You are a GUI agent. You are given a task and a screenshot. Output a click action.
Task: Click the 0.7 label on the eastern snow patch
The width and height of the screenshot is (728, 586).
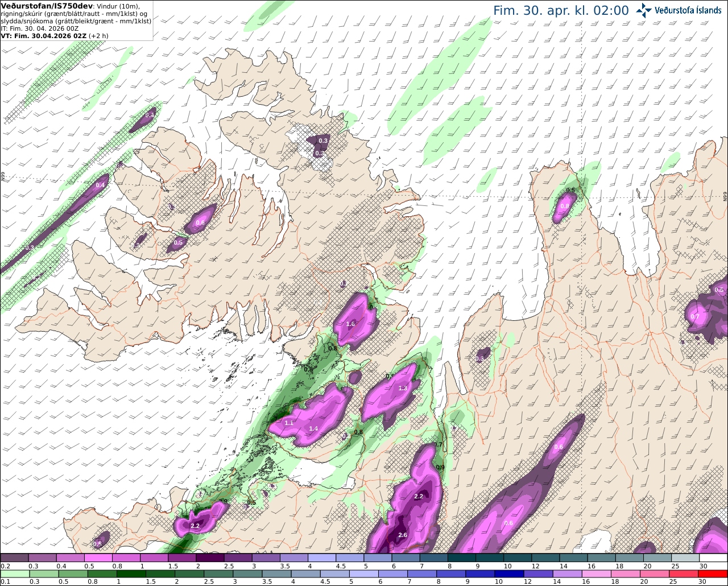[x=694, y=316]
